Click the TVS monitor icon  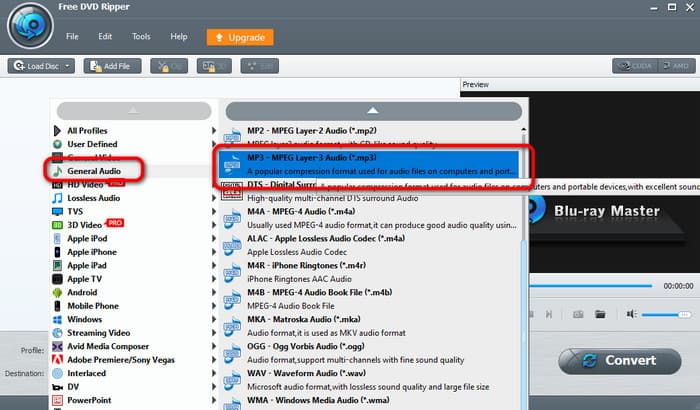(x=57, y=211)
